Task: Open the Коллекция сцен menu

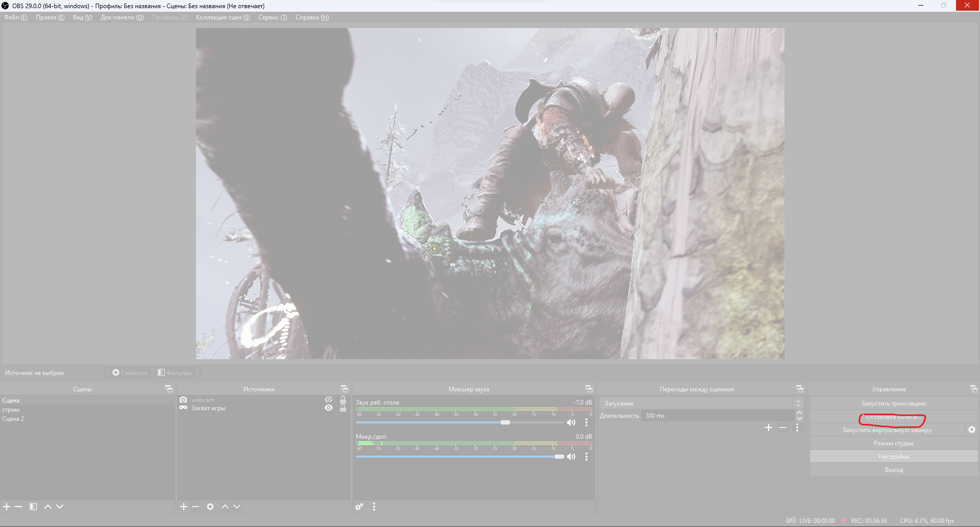Action: point(223,17)
